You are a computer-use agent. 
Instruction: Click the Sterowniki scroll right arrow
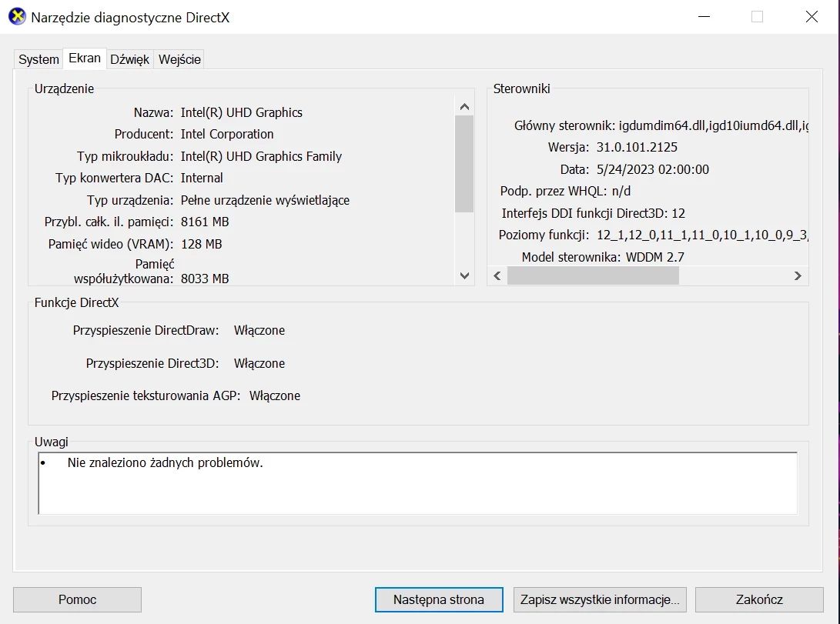(798, 275)
